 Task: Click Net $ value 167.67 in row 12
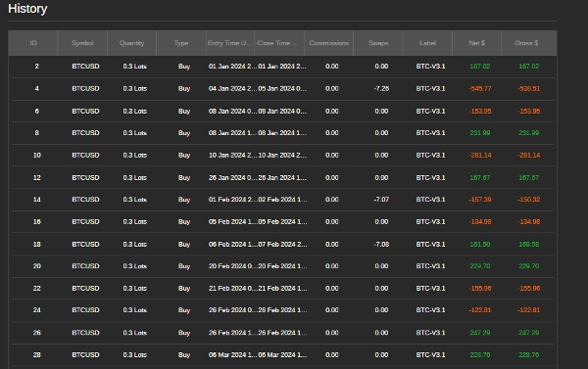480,177
